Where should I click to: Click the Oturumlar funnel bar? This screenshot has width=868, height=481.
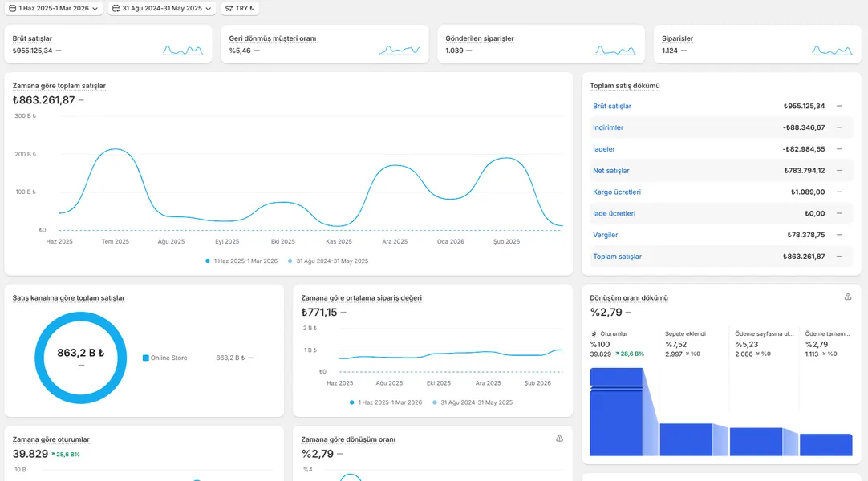[616, 412]
